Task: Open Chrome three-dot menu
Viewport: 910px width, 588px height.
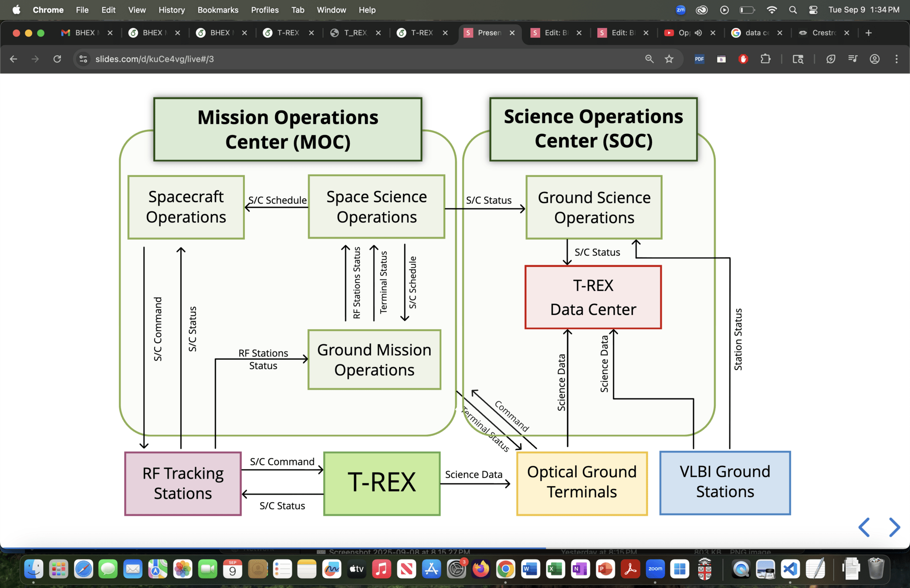Action: point(896,59)
